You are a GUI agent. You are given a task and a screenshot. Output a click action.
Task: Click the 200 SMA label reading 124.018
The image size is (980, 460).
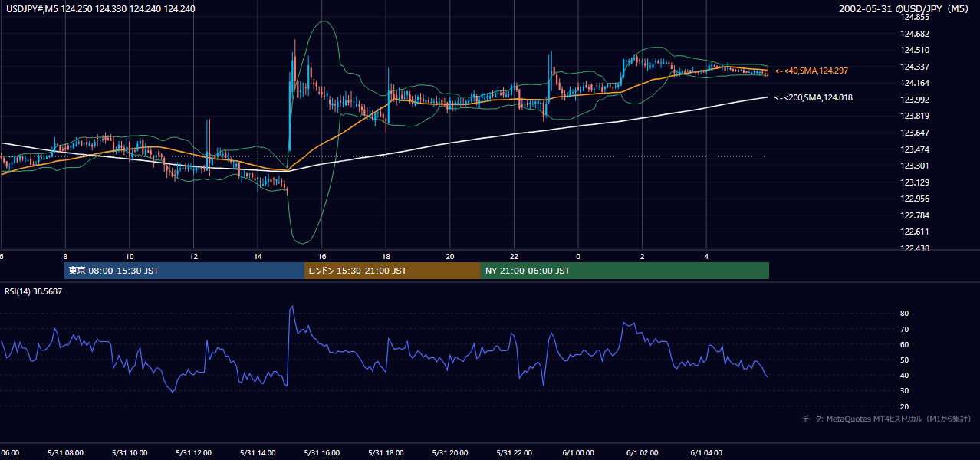pos(814,97)
